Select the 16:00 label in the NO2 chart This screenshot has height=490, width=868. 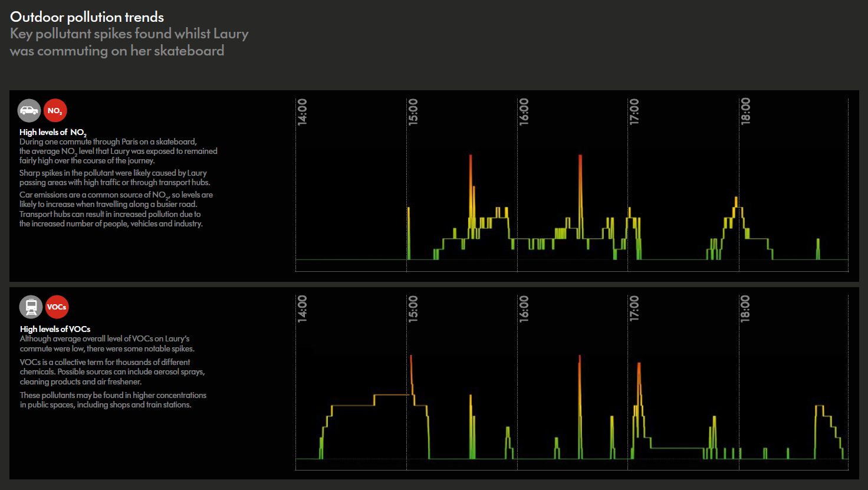tap(524, 111)
